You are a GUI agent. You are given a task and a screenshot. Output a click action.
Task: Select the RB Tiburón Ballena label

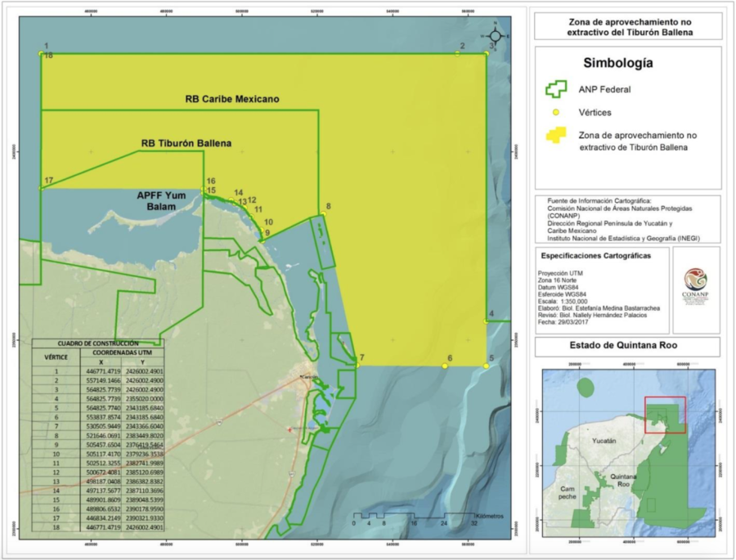point(186,143)
